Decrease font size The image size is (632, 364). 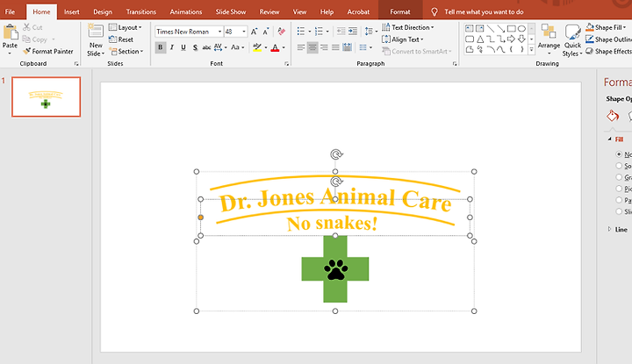266,32
